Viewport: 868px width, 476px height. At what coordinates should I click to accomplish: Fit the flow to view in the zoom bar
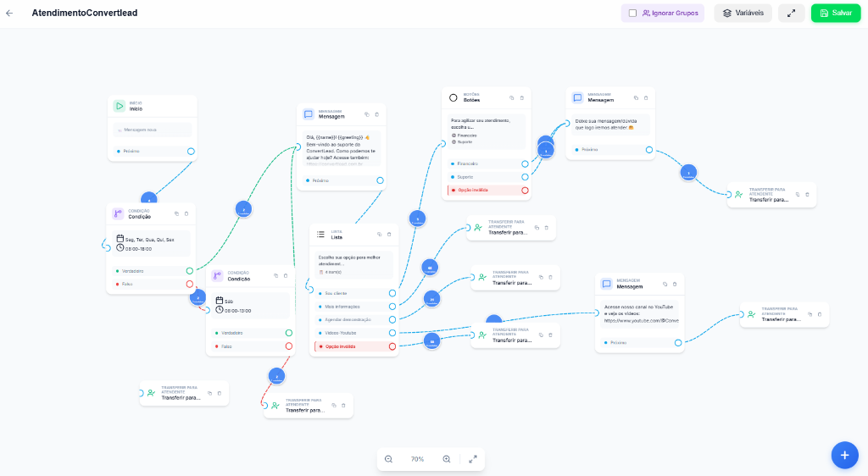(473, 459)
